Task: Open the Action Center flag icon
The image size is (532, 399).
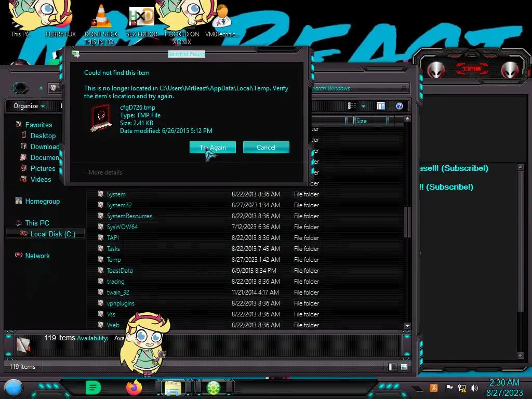Action: [449, 388]
